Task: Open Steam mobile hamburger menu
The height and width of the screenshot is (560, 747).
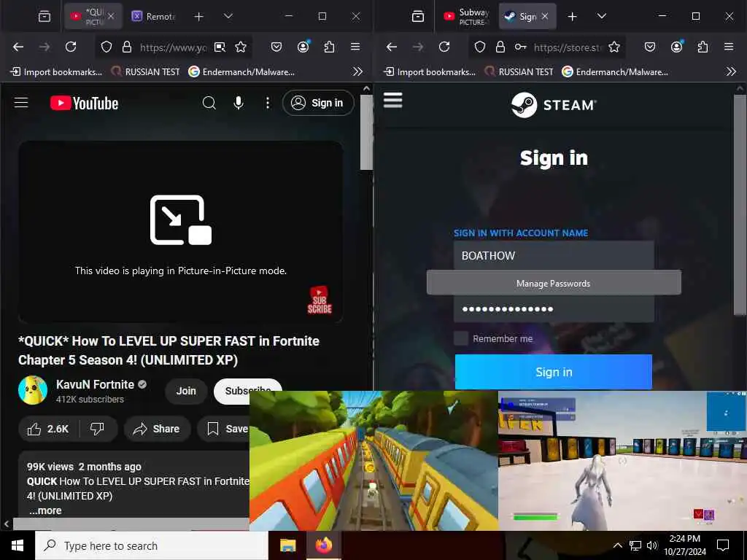Action: [393, 100]
